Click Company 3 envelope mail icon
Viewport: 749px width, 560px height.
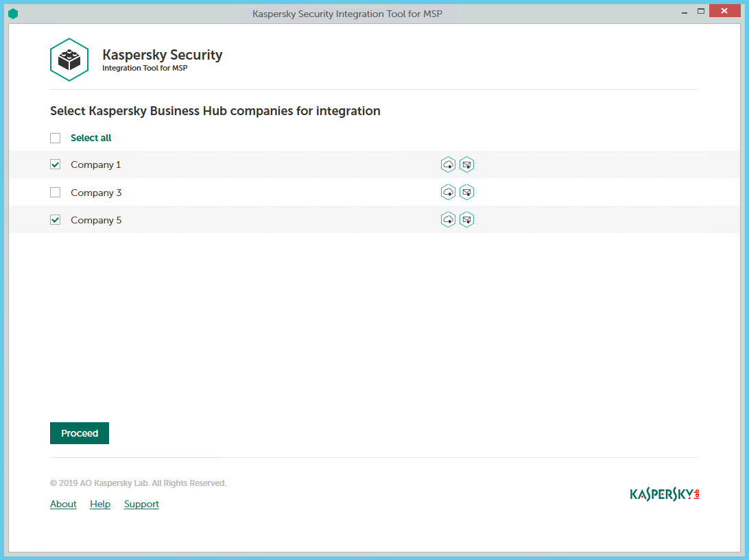tap(466, 193)
